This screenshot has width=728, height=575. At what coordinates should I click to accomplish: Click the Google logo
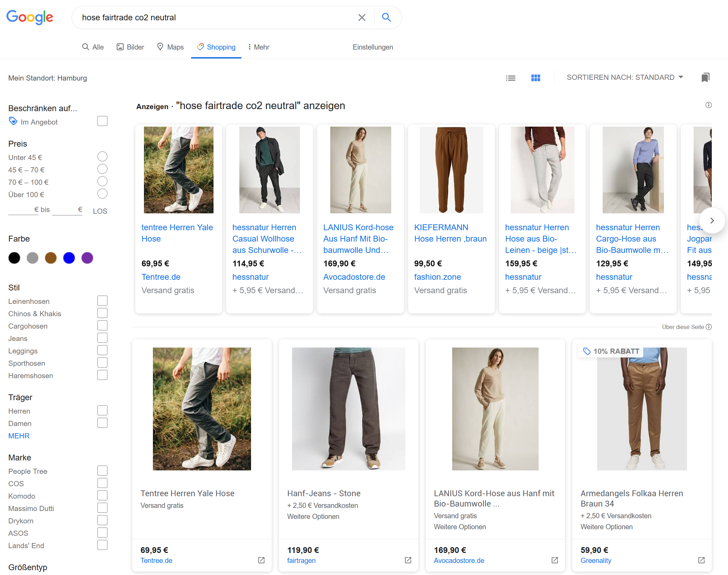pyautogui.click(x=30, y=17)
